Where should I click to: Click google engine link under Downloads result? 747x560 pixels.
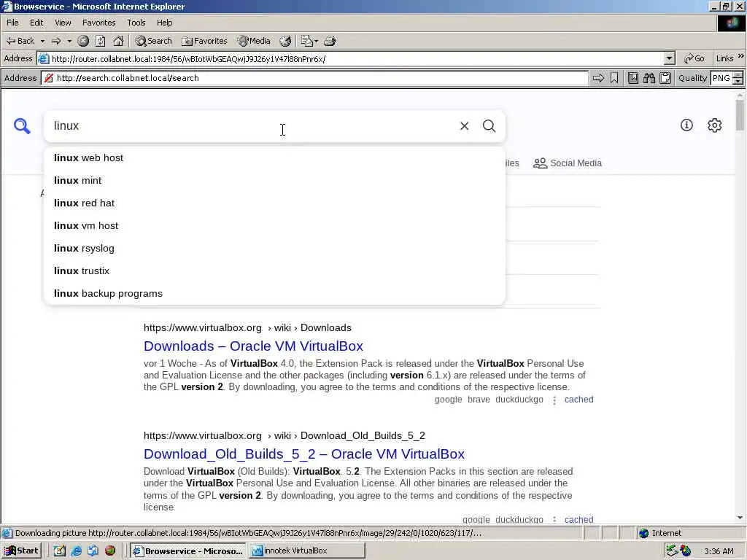coord(448,400)
